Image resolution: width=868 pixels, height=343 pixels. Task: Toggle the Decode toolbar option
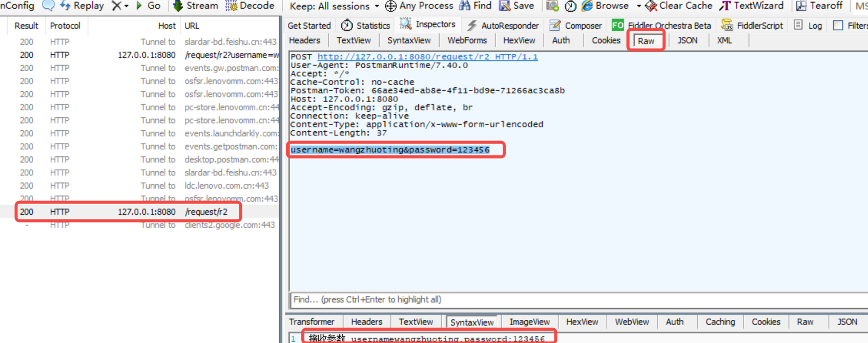[x=250, y=6]
